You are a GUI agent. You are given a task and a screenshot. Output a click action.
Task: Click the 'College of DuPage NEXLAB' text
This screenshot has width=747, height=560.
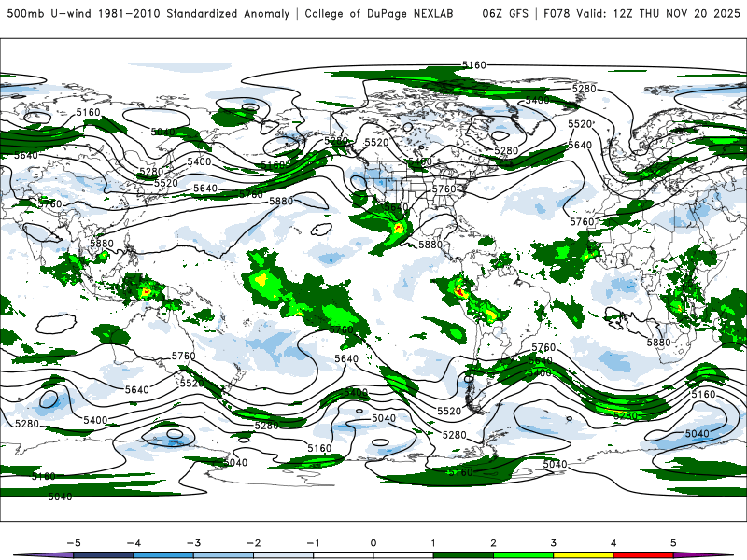tap(379, 13)
